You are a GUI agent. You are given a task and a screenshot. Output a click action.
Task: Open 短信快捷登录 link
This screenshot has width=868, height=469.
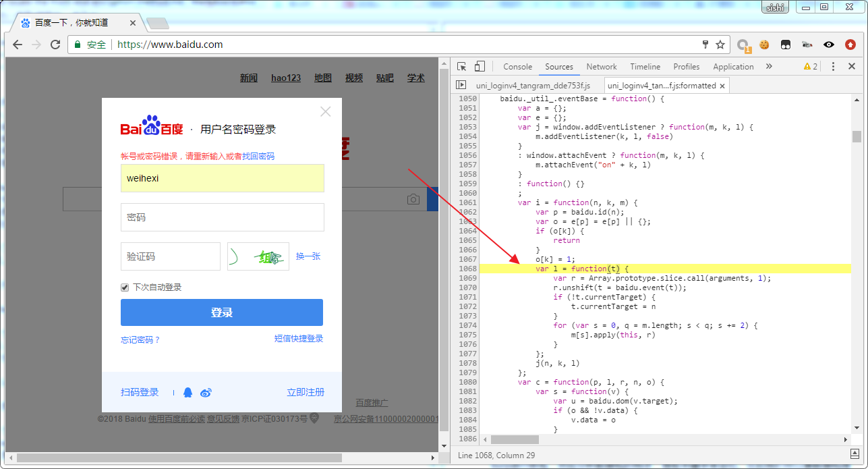(299, 339)
